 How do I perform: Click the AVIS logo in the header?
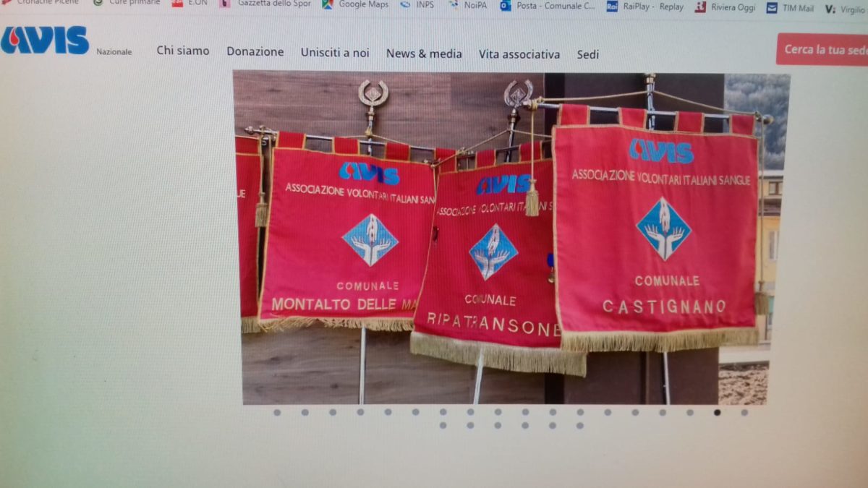click(x=45, y=40)
